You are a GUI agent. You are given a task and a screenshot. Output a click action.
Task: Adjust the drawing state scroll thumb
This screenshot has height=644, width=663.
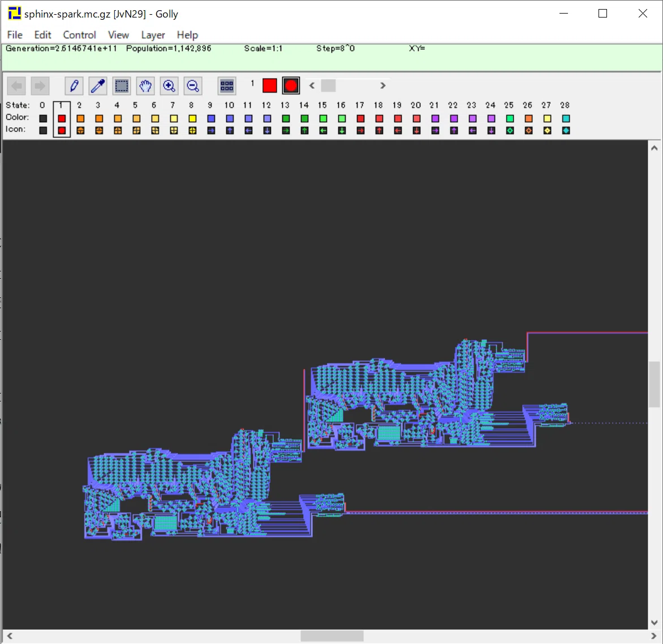click(x=329, y=85)
